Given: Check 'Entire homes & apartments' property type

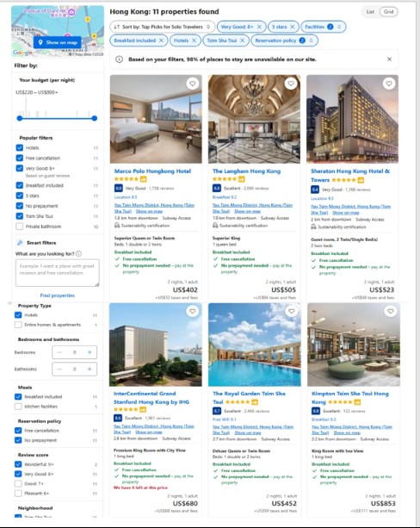Looking at the screenshot, I should pos(18,325).
